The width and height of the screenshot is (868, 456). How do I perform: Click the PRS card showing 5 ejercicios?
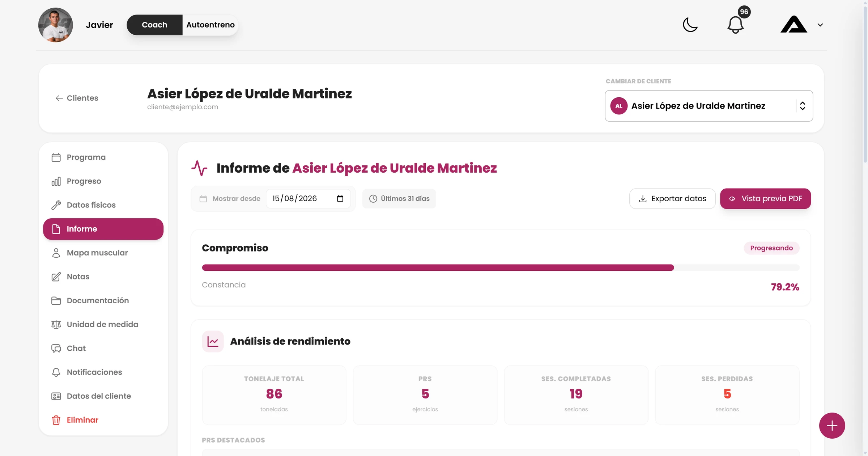coord(425,395)
